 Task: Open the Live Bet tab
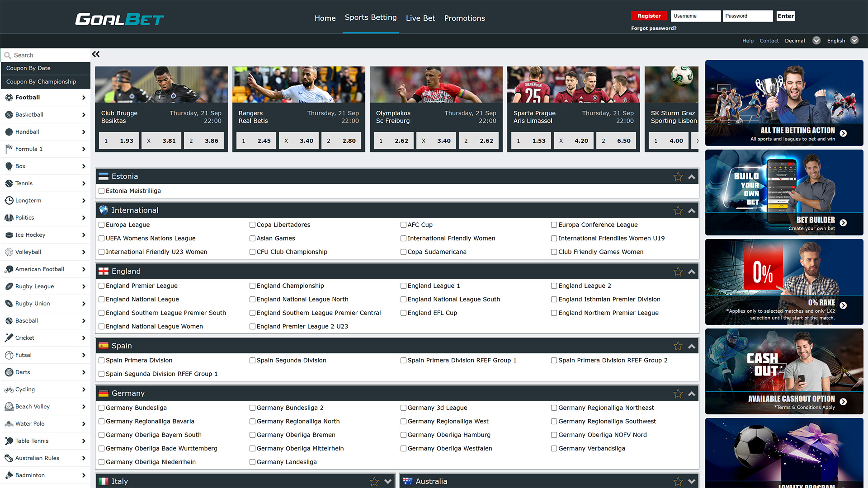(x=420, y=19)
